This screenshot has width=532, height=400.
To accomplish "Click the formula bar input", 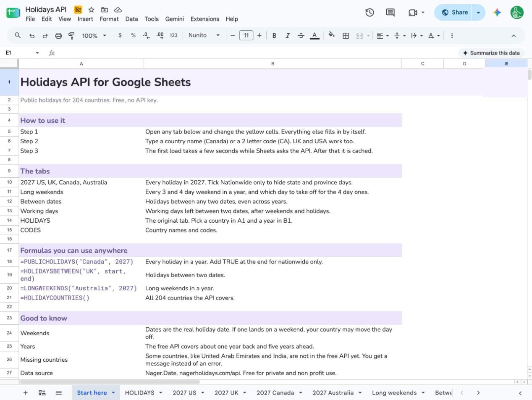I will pos(256,53).
